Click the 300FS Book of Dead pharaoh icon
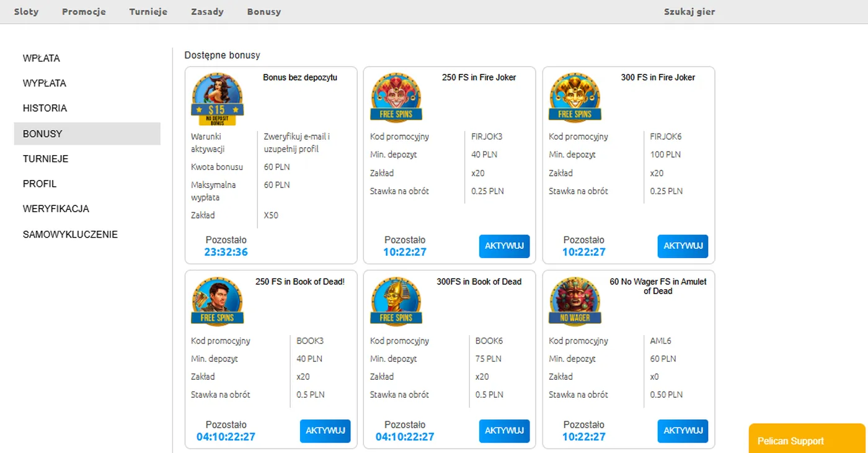The image size is (868, 453). pos(396,302)
